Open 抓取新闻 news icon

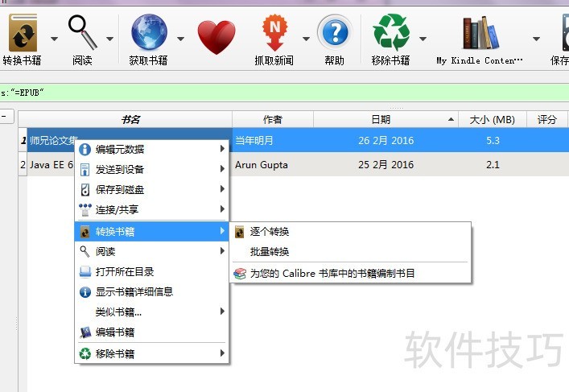pyautogui.click(x=274, y=35)
